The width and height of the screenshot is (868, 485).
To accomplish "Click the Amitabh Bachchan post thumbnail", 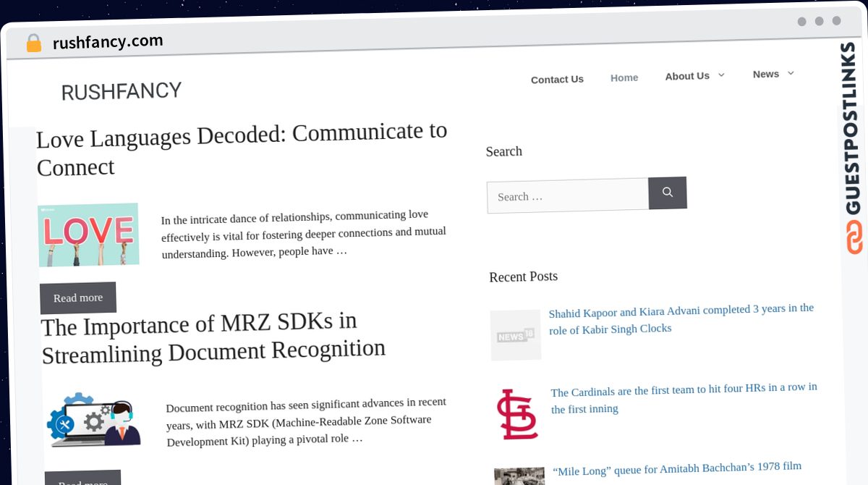I will click(519, 476).
